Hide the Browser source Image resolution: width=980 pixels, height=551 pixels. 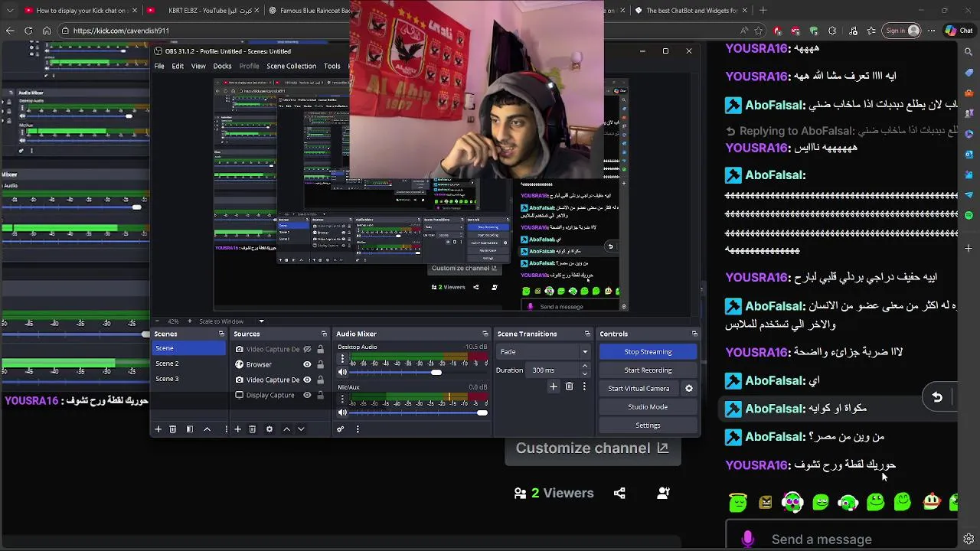[x=307, y=365]
